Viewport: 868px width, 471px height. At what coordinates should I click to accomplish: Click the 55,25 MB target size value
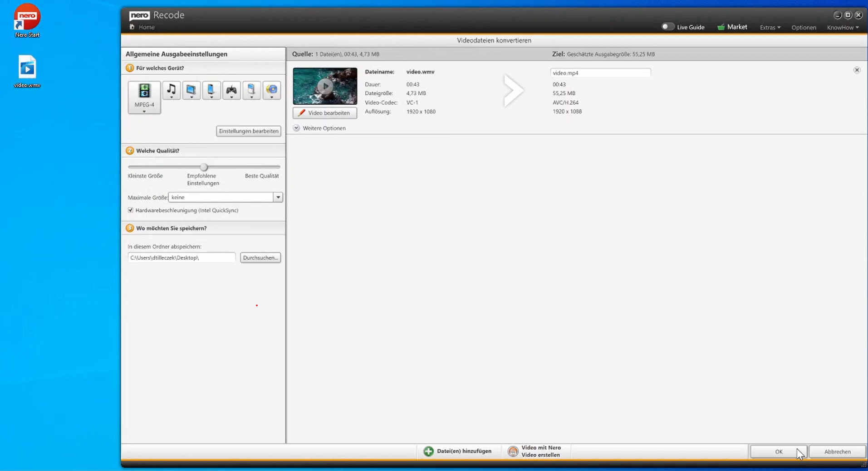coord(564,93)
